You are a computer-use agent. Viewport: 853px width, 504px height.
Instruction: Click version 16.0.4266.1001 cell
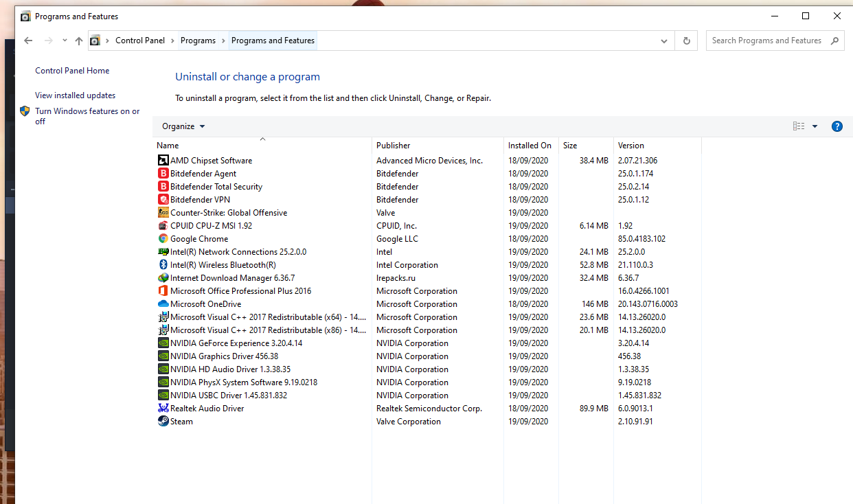tap(644, 291)
